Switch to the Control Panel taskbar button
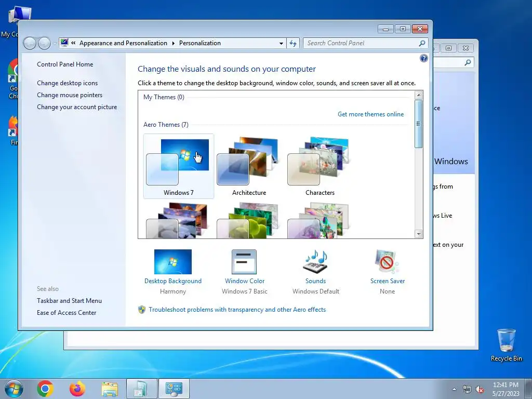This screenshot has width=532, height=399. pos(174,389)
